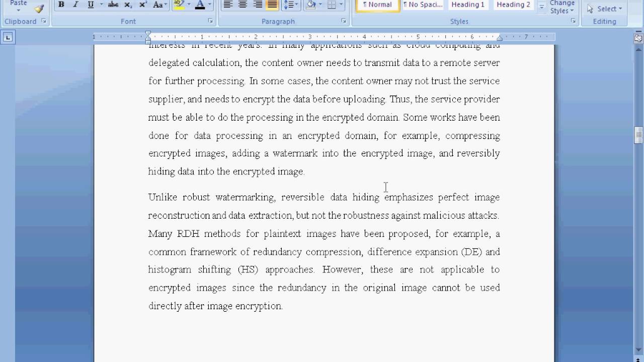
Task: Open Change Case menu
Action: click(x=160, y=5)
